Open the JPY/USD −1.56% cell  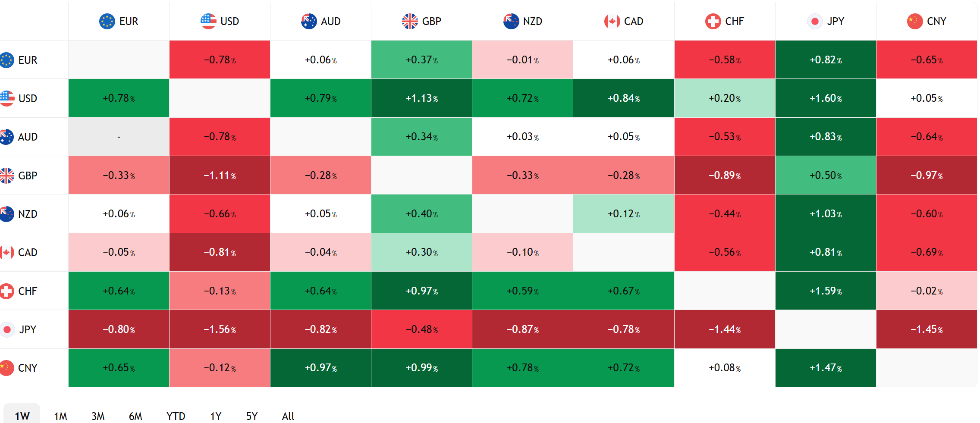tap(220, 329)
